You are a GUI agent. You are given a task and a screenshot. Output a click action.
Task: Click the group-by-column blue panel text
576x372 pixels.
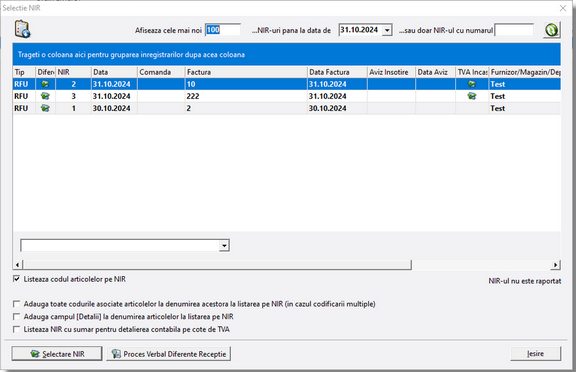(131, 55)
